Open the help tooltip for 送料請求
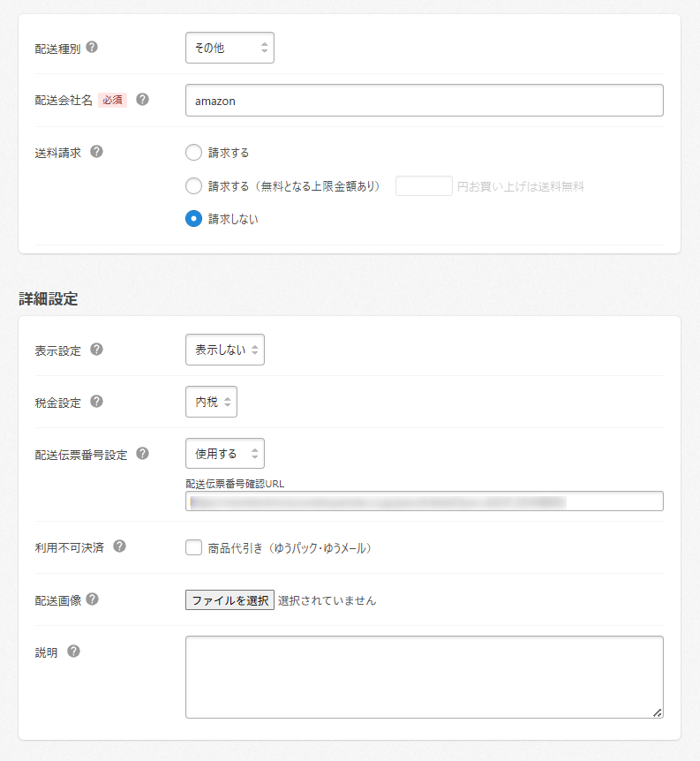Screen dimensions: 700x761 (97, 152)
